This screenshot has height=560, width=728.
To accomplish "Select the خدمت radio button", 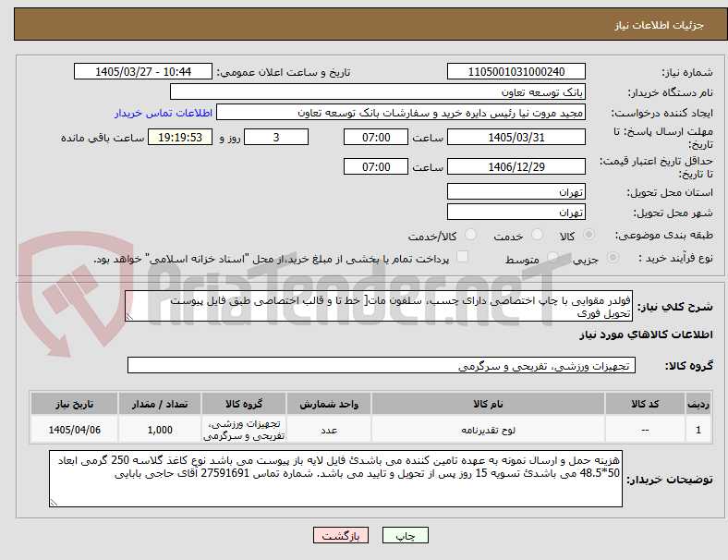I will [537, 235].
